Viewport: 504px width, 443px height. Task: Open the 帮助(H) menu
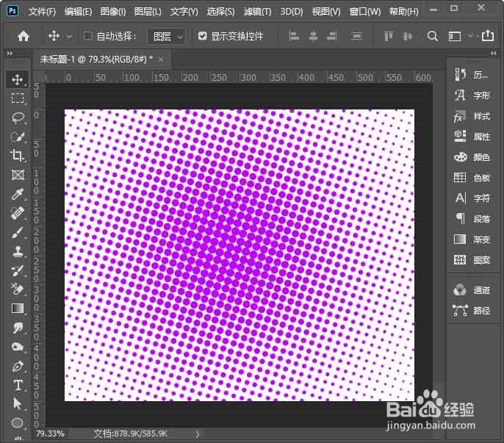(404, 12)
